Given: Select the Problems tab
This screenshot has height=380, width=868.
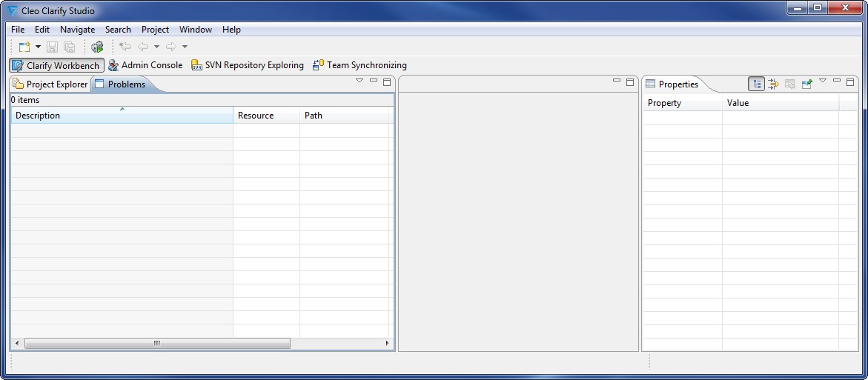Looking at the screenshot, I should [120, 84].
